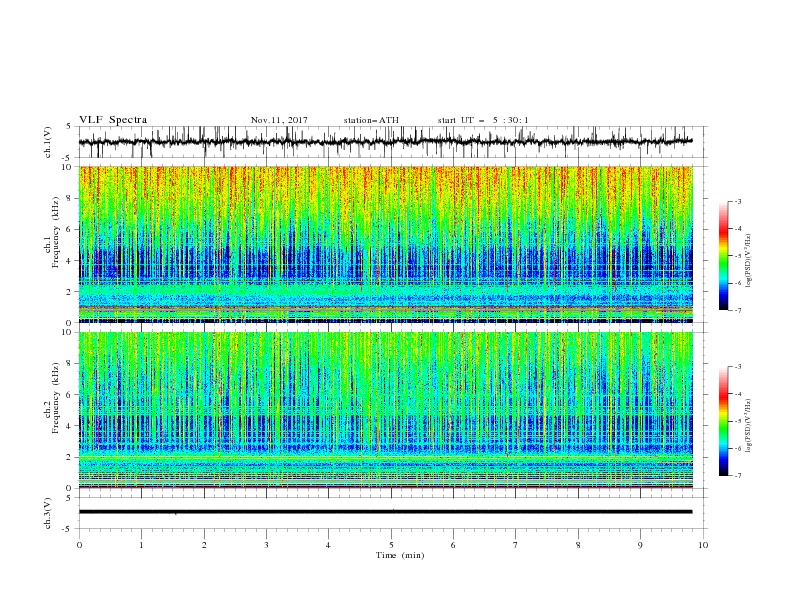Click the x-axis tick label "2"
Viewport: 792px width, 612px height.
click(204, 545)
